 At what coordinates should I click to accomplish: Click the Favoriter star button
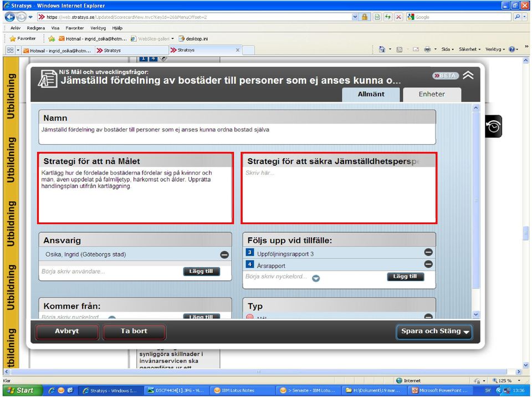23,38
